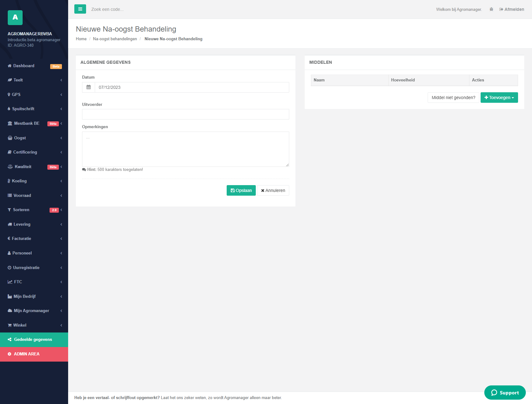Expand the Levering submenu chevron
The width and height of the screenshot is (532, 404).
point(61,224)
